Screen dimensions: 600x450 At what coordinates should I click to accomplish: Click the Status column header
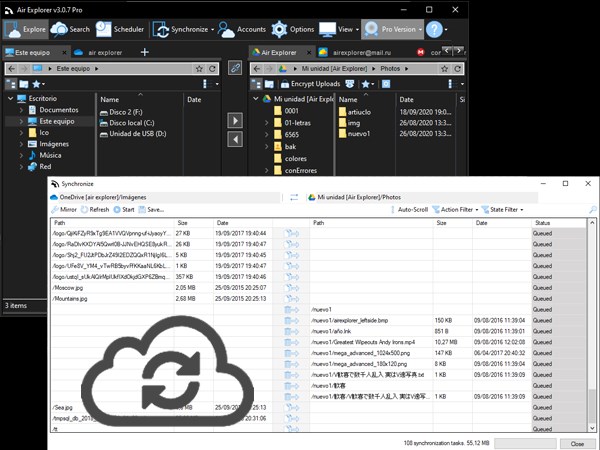(x=558, y=223)
